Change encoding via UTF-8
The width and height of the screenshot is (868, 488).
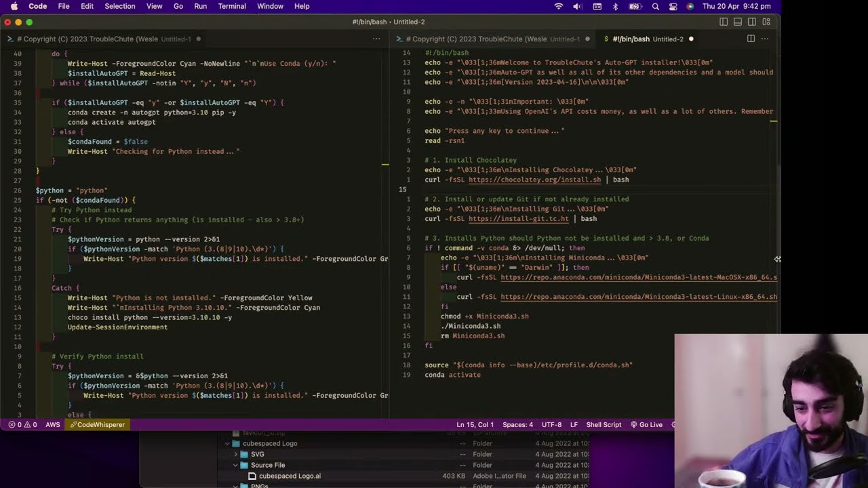point(551,425)
